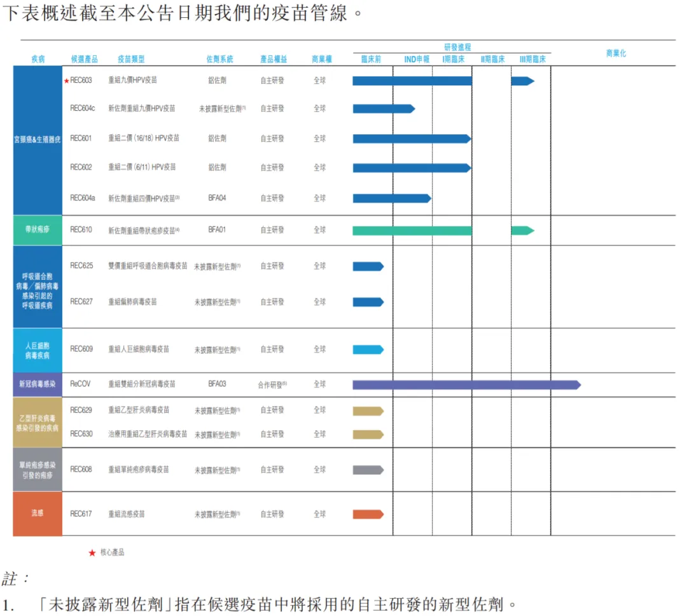Click 合作研發 in the ReCOV row
Viewport: 687px width, 616px height.
pyautogui.click(x=271, y=384)
